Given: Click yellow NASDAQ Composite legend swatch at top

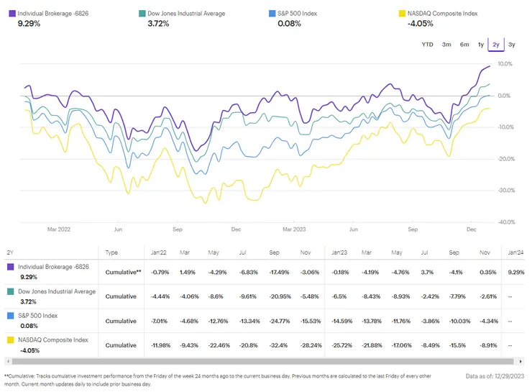Looking at the screenshot, I should [401, 14].
